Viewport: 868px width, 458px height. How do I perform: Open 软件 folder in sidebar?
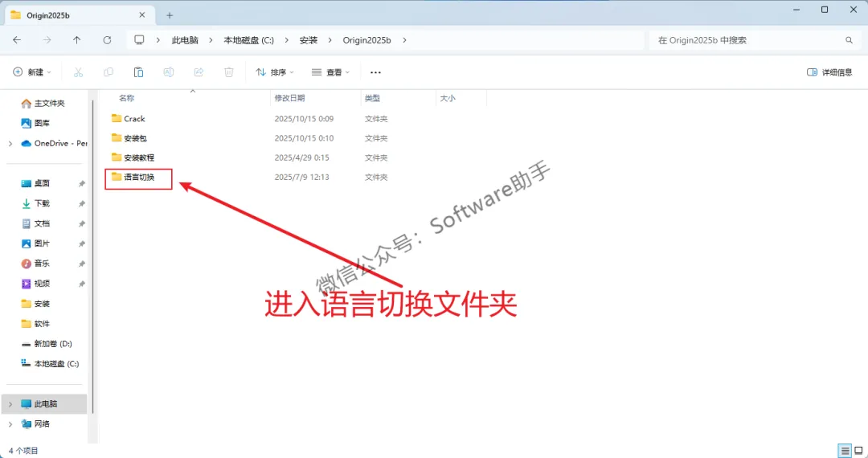click(x=36, y=324)
